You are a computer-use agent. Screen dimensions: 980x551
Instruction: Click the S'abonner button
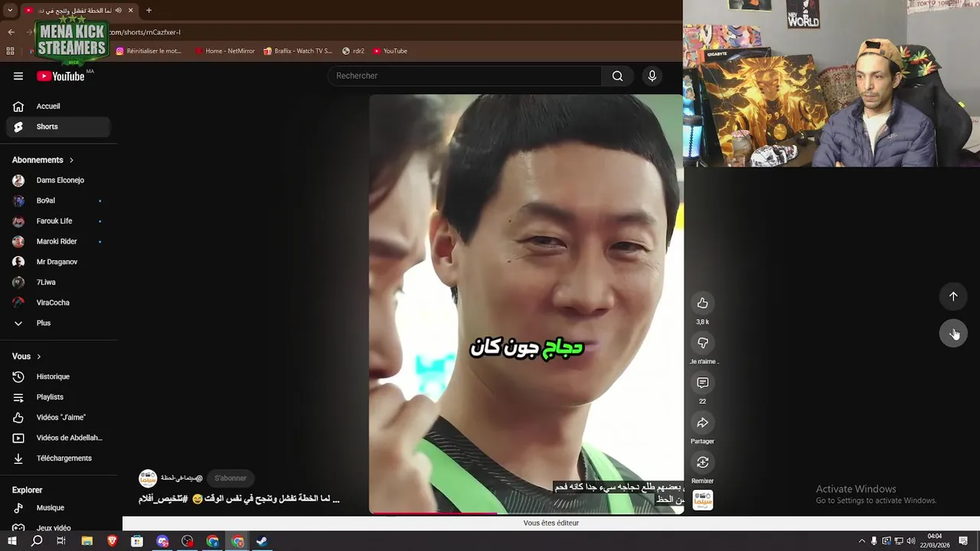coord(230,478)
